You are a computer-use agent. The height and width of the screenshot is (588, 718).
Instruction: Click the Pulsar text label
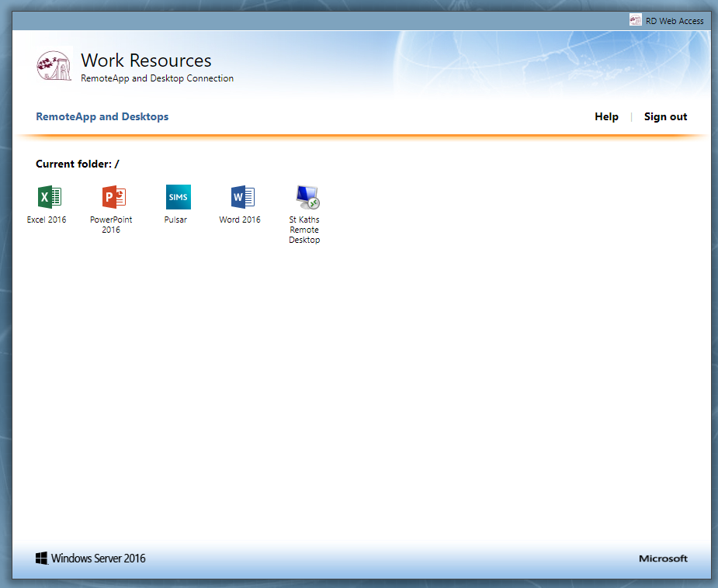(x=175, y=220)
